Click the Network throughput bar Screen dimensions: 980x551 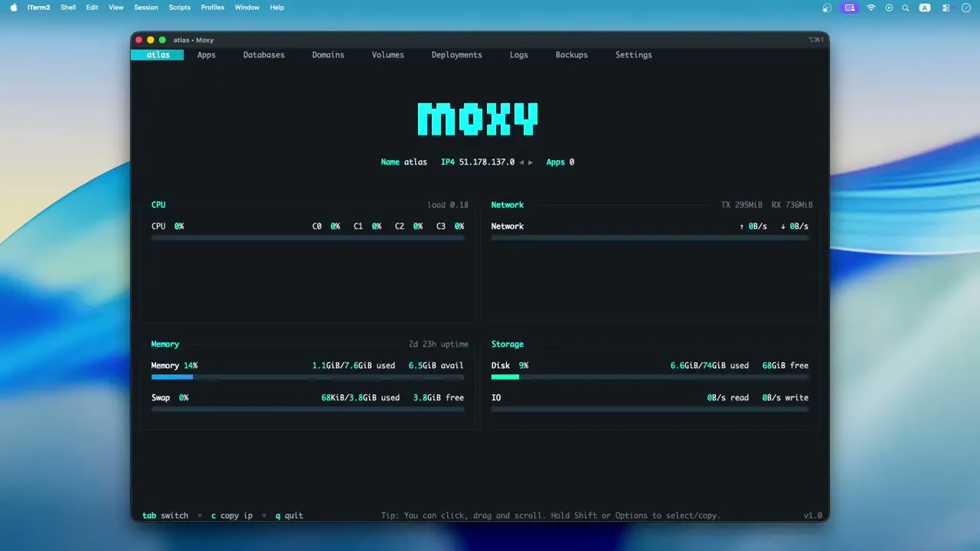[x=650, y=238]
